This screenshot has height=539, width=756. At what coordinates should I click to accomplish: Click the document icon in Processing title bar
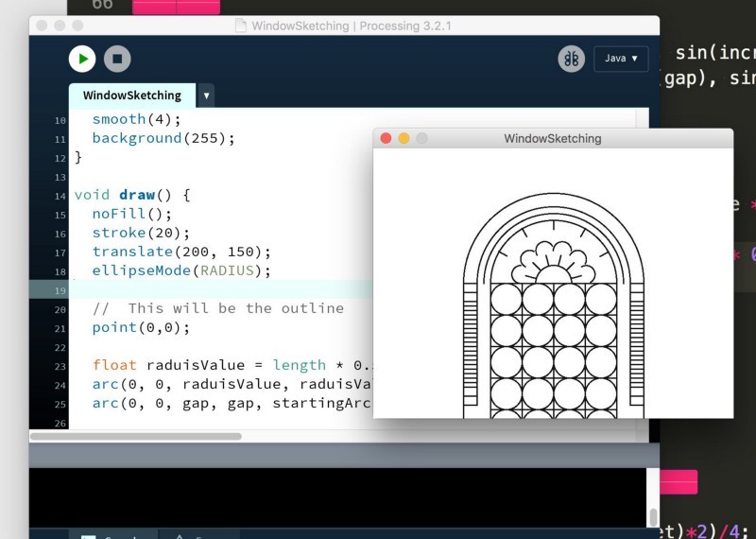(241, 26)
